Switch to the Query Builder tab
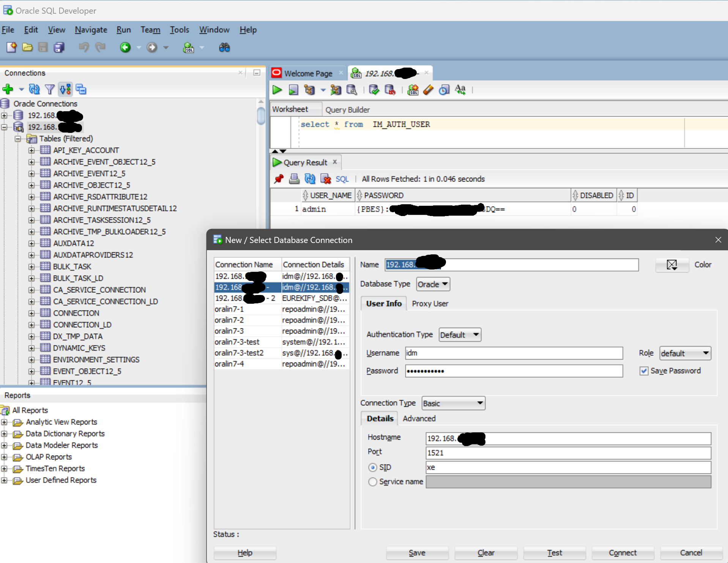728x563 pixels. coord(347,110)
